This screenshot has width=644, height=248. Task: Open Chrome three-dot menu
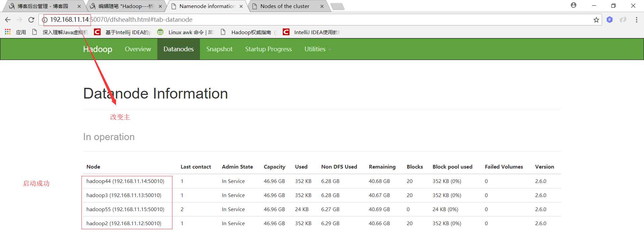(636, 20)
